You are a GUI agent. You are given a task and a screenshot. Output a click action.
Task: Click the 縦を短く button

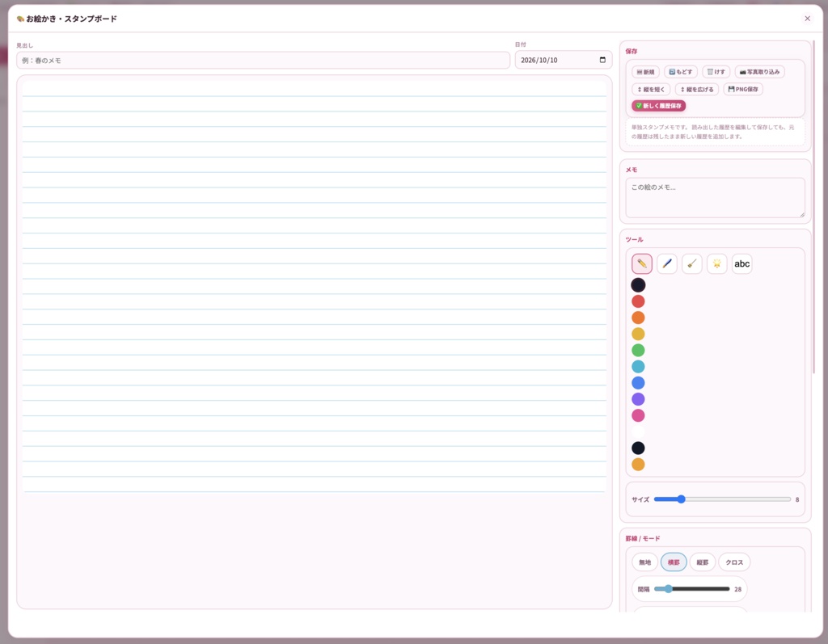651,89
